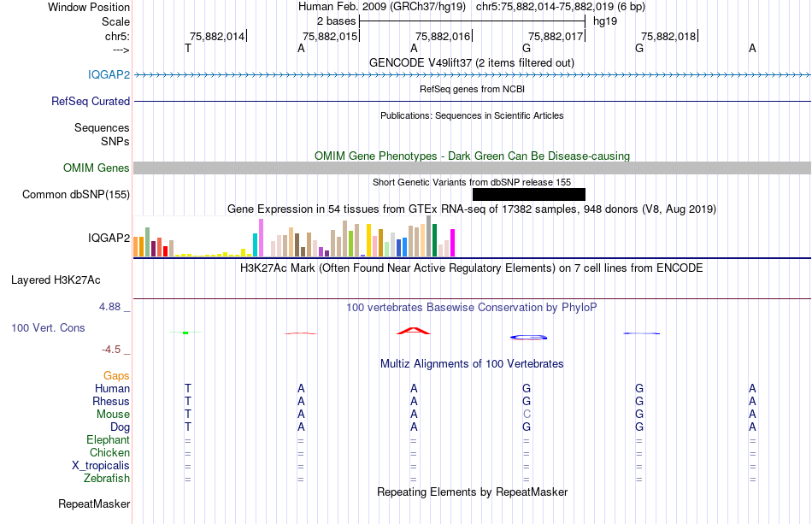Click the H3K27Ac Mark track title

(471, 268)
